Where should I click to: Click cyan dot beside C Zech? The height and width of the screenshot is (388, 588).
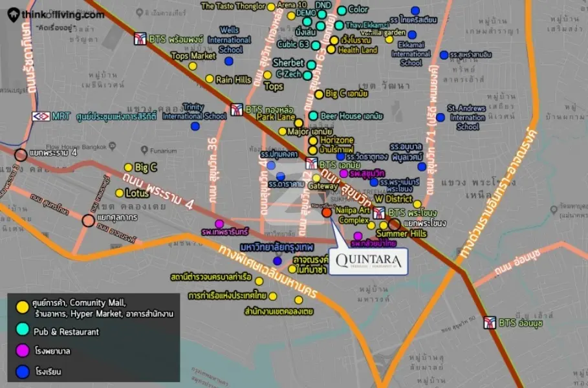[x=307, y=76]
